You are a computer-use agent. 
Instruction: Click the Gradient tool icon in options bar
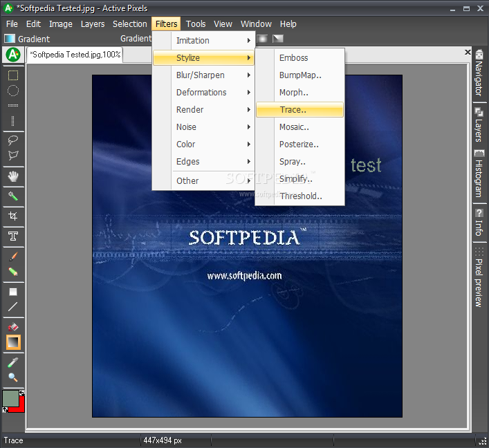click(10, 39)
